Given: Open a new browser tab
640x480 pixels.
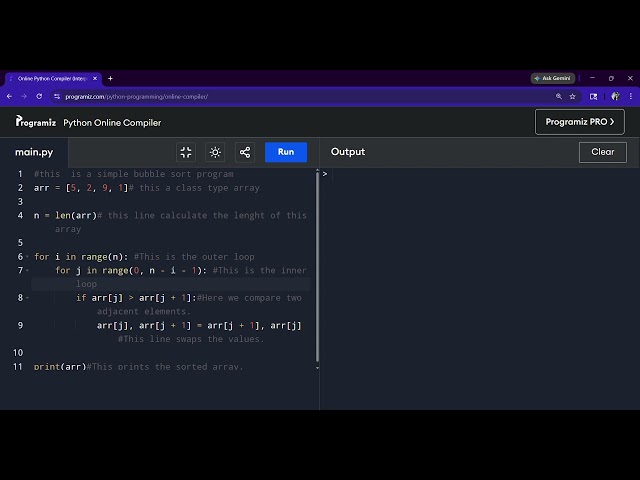Looking at the screenshot, I should [110, 78].
